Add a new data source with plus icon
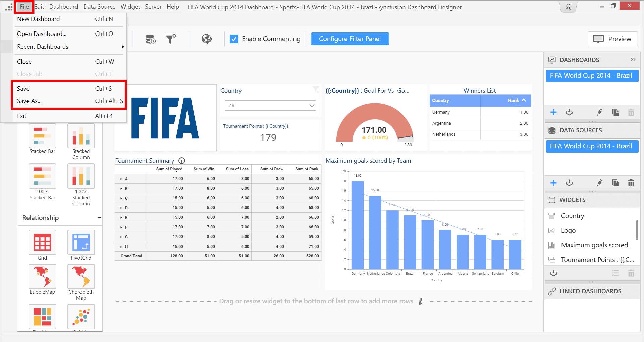Viewport: 644px width, 342px height. (553, 183)
